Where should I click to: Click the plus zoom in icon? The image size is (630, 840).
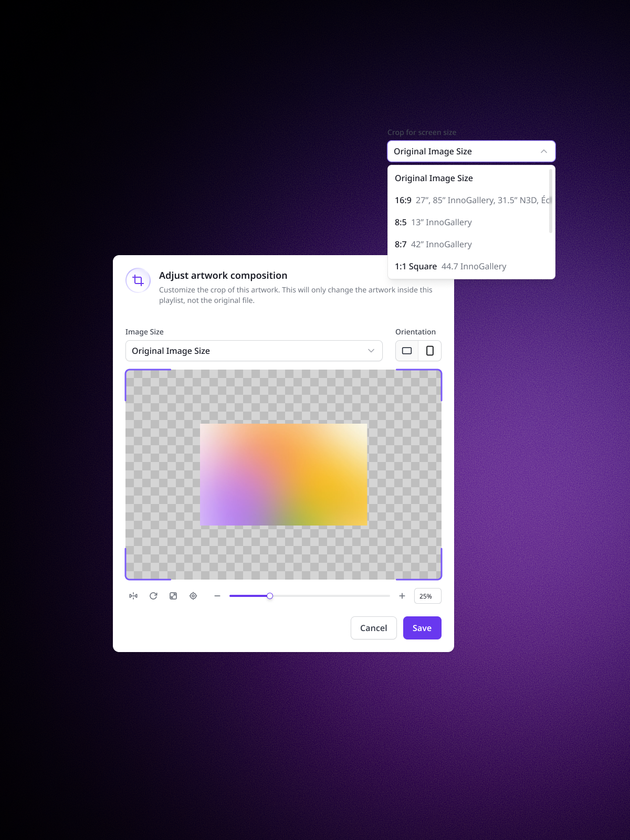click(402, 596)
